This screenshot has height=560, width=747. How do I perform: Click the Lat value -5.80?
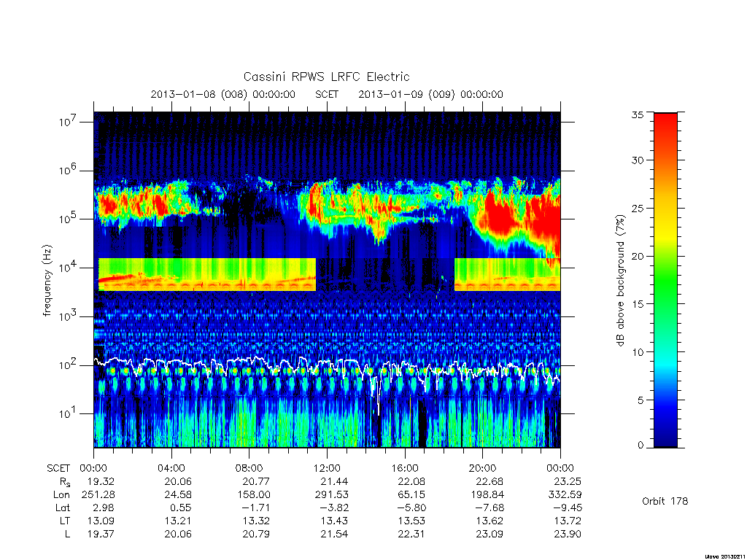[x=410, y=508]
